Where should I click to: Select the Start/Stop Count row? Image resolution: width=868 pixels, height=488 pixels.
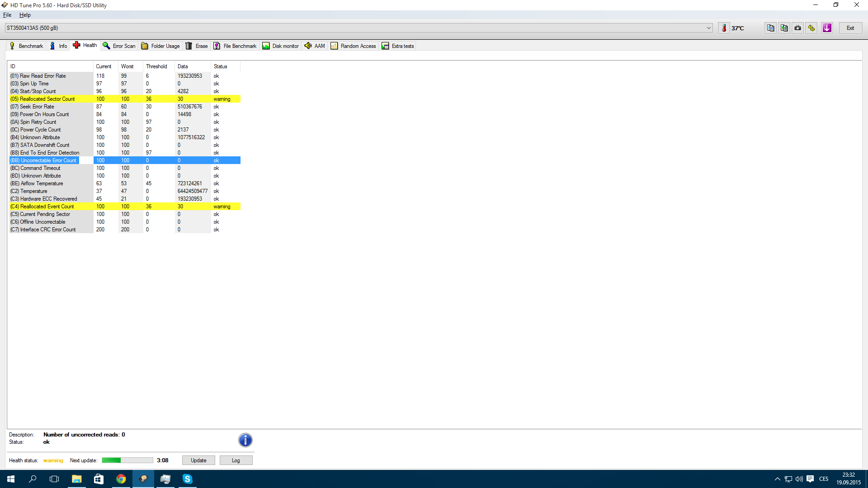click(x=124, y=91)
